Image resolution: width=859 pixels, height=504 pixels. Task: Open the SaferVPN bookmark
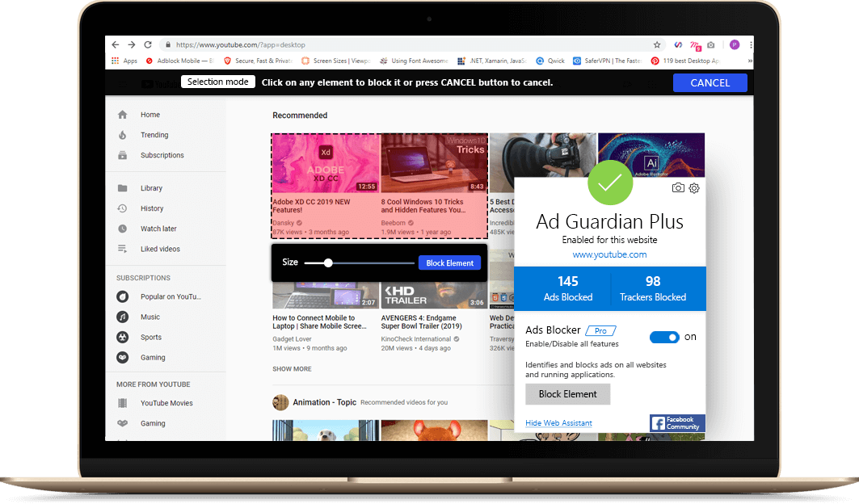tap(607, 61)
